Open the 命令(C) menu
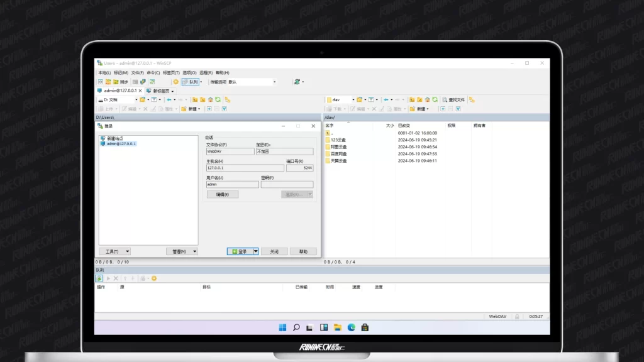The image size is (644, 362). pos(153,73)
